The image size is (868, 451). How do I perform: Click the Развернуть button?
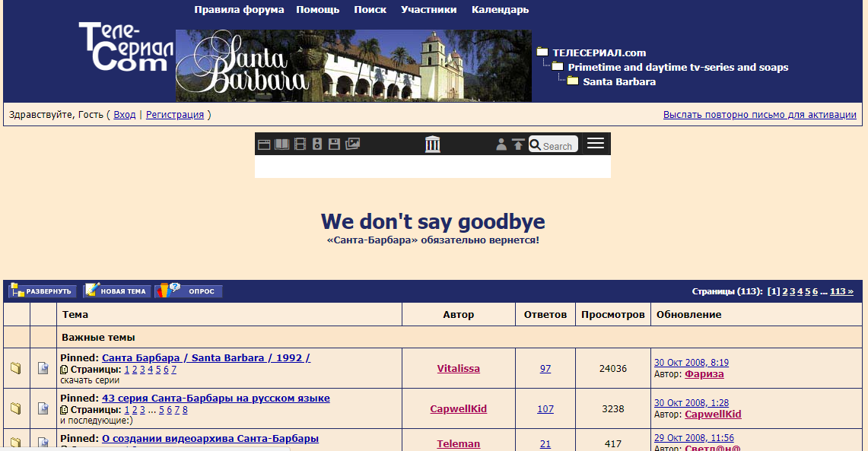[x=42, y=291]
